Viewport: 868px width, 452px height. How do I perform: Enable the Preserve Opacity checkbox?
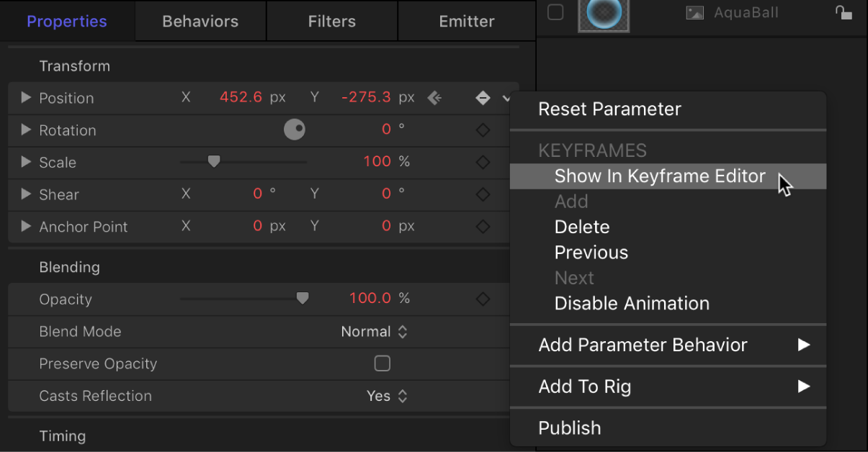coord(382,363)
